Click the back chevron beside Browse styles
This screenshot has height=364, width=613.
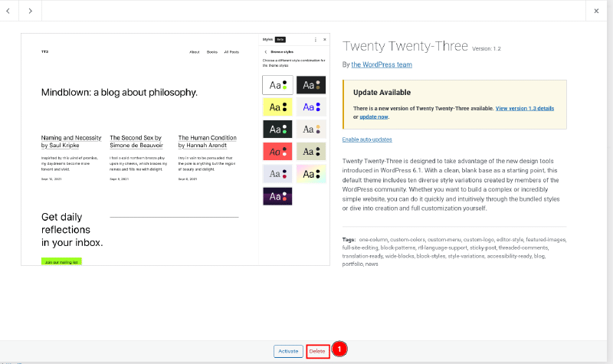[265, 51]
